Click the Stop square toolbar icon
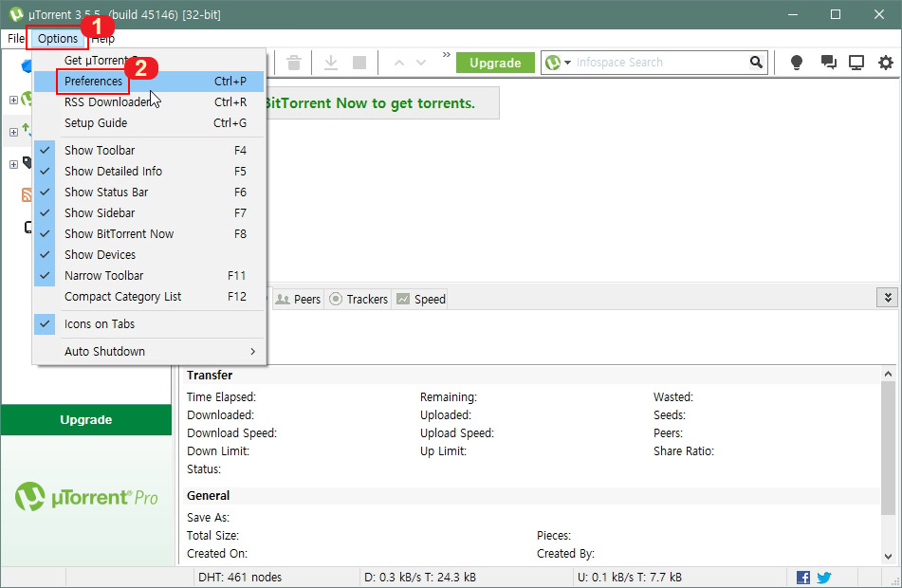This screenshot has height=588, width=902. 359,63
